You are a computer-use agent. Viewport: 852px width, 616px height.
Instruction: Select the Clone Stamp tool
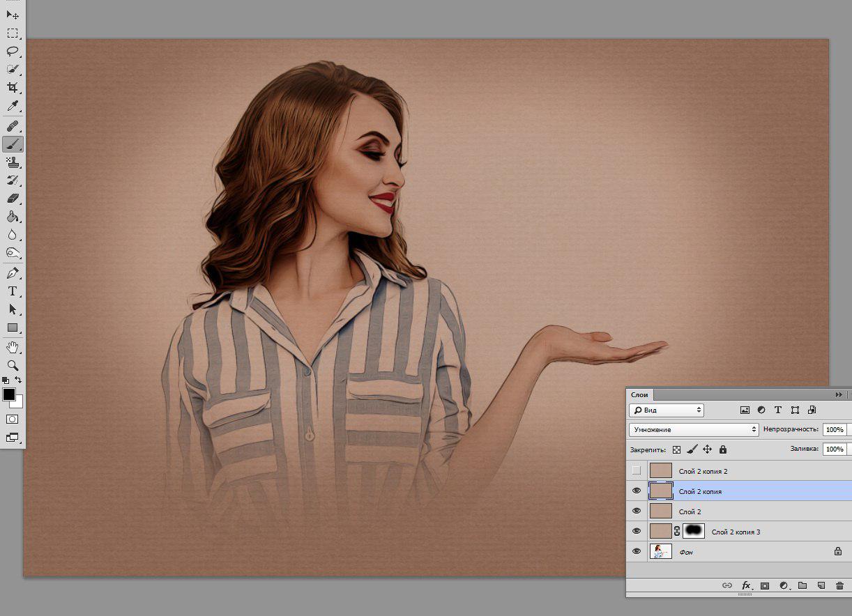click(x=13, y=162)
